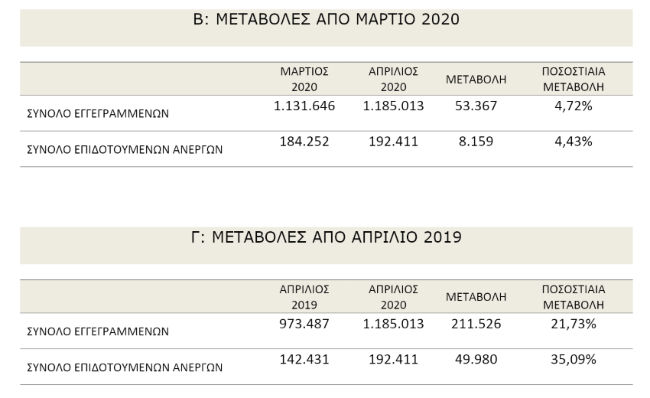The image size is (650, 398).
Task: Click ΠΟΣΟΣΤΙΑΙΑ ΜΕΤΑΒΟΛΗ header in second table
Action: coord(573,297)
